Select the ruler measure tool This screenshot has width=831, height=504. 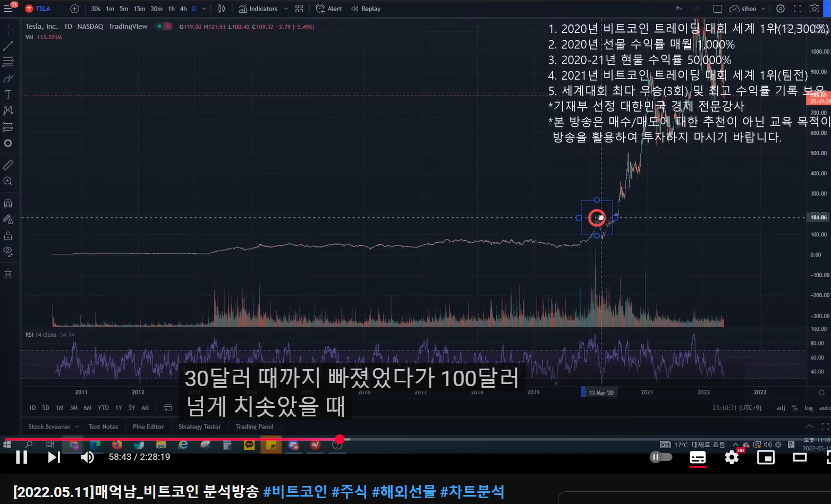pyautogui.click(x=8, y=165)
